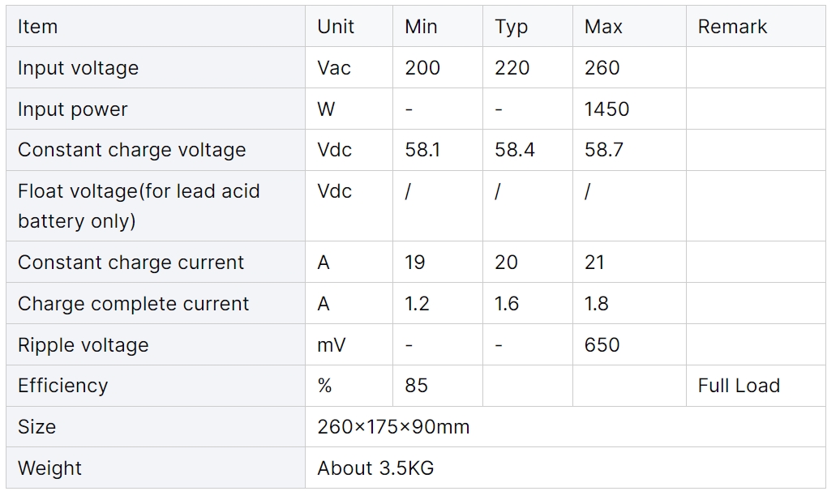The height and width of the screenshot is (504, 840).
Task: Click the Float voltage row label
Action: 139,206
